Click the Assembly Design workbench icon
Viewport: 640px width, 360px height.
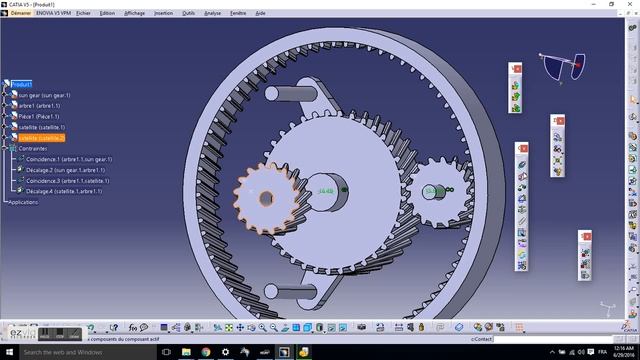[x=632, y=28]
